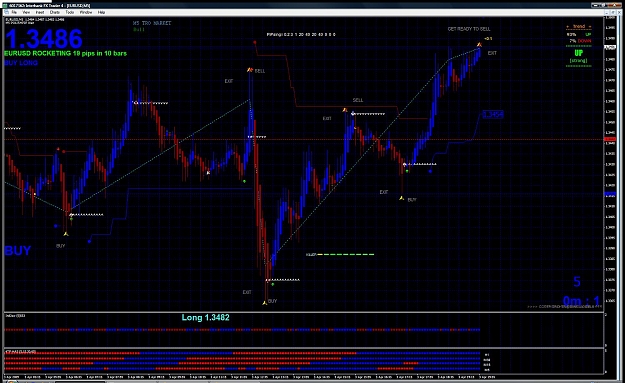Image resolution: width=625 pixels, height=383 pixels.
Task: Click the blue 1.3454 price label
Action: coord(493,115)
